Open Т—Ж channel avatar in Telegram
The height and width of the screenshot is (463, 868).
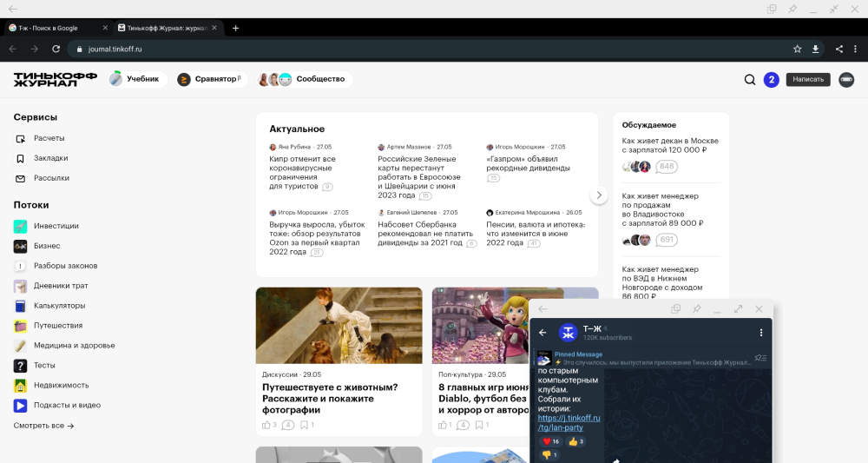pos(568,333)
